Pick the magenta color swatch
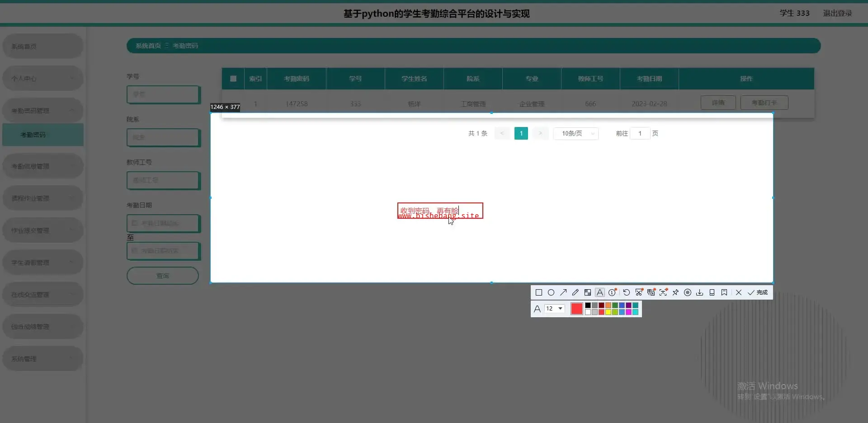Viewport: 868px width, 423px height. [628, 312]
